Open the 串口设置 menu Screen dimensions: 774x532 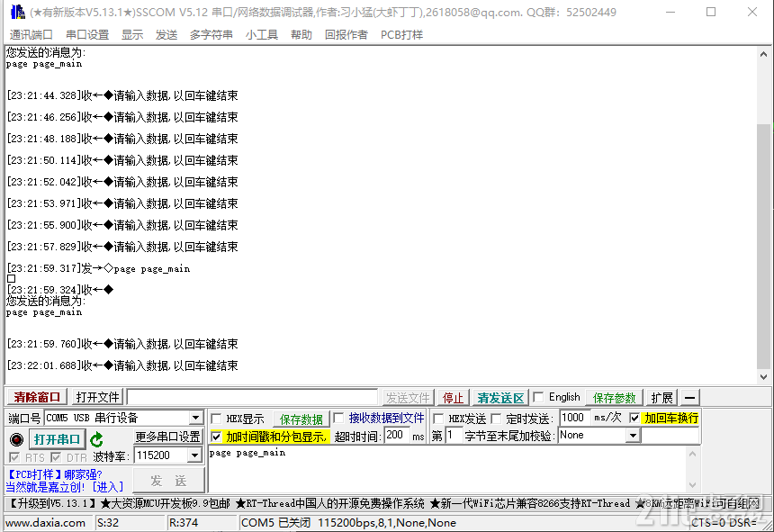87,34
